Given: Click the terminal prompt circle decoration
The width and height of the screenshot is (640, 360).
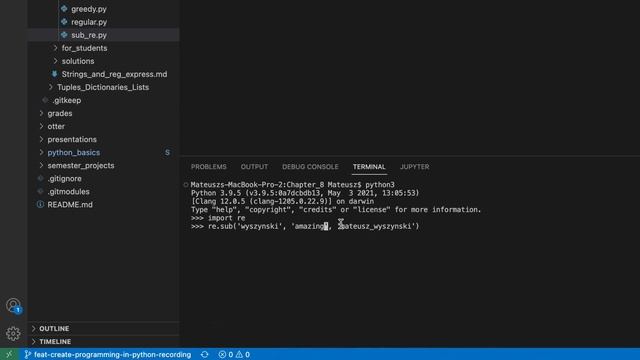Looking at the screenshot, I should click(x=186, y=184).
